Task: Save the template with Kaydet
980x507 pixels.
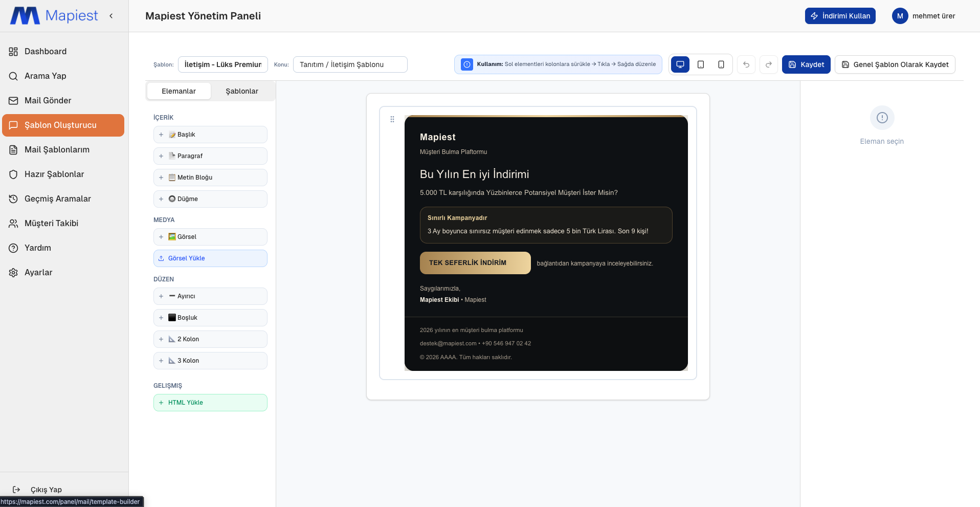Action: pos(806,64)
